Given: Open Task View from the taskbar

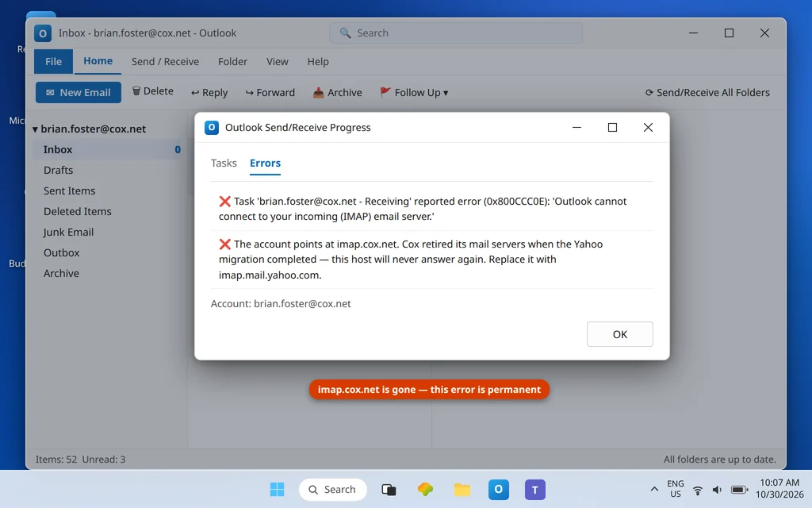Looking at the screenshot, I should pos(389,489).
